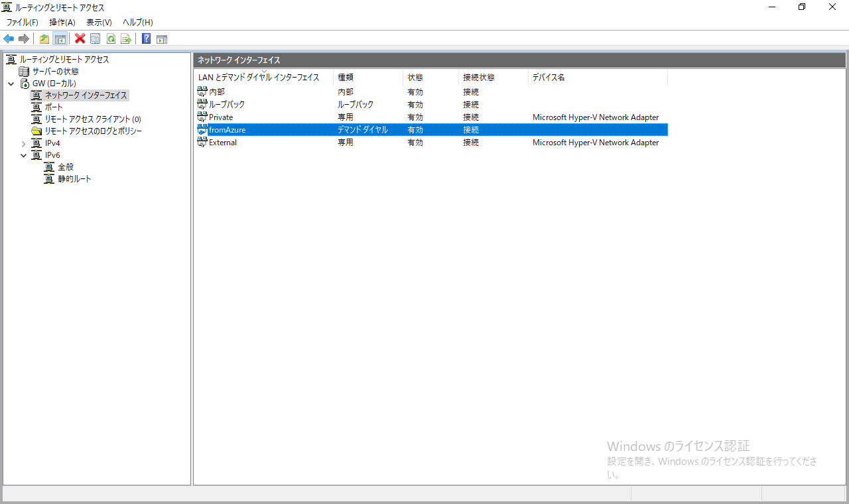This screenshot has width=849, height=504.
Task: Sort by LAN とデマンド ダイヤル インターフェイス column
Action: (263, 78)
